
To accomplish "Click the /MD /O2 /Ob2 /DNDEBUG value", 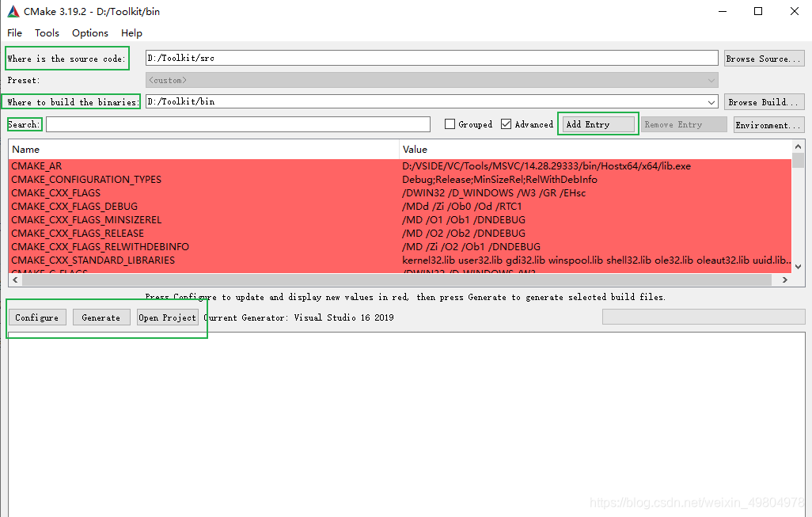I will (x=464, y=234).
